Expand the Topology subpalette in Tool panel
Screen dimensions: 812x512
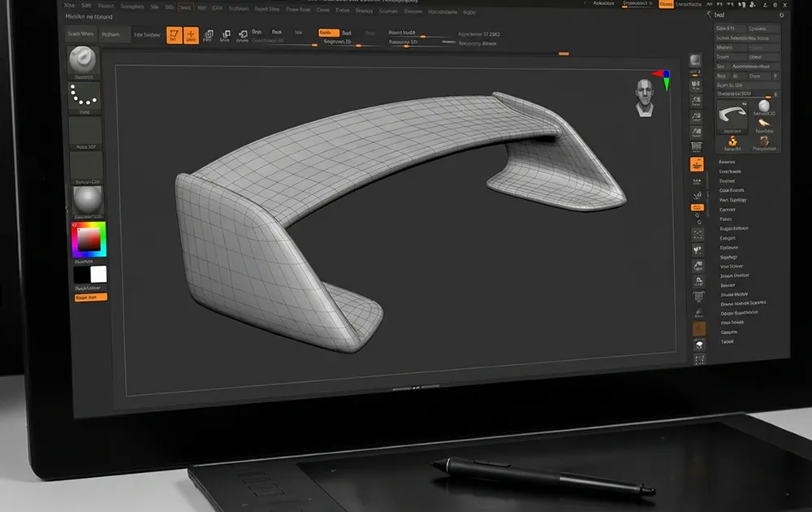(x=733, y=200)
